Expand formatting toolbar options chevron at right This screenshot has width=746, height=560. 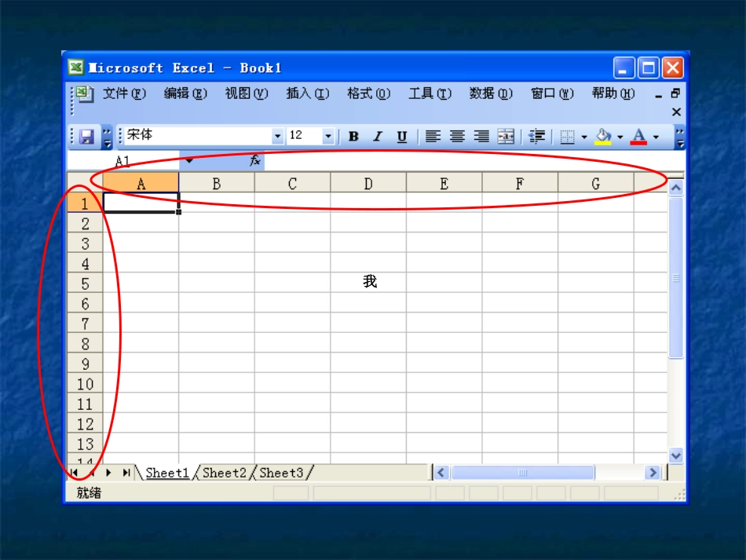[680, 137]
